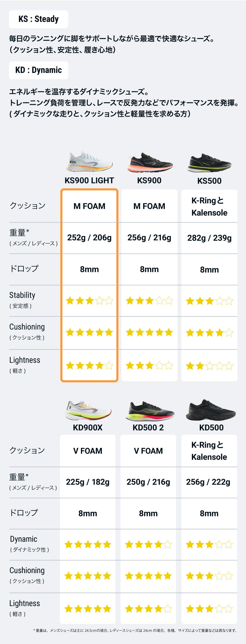This screenshot has width=246, height=644.
Task: Click KS500's Cushioning star rating
Action: click(209, 333)
